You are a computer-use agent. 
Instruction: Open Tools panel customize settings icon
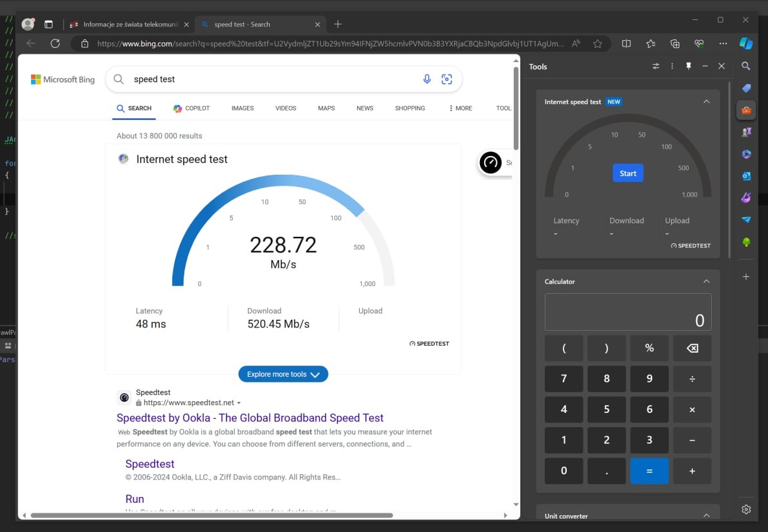coord(655,66)
